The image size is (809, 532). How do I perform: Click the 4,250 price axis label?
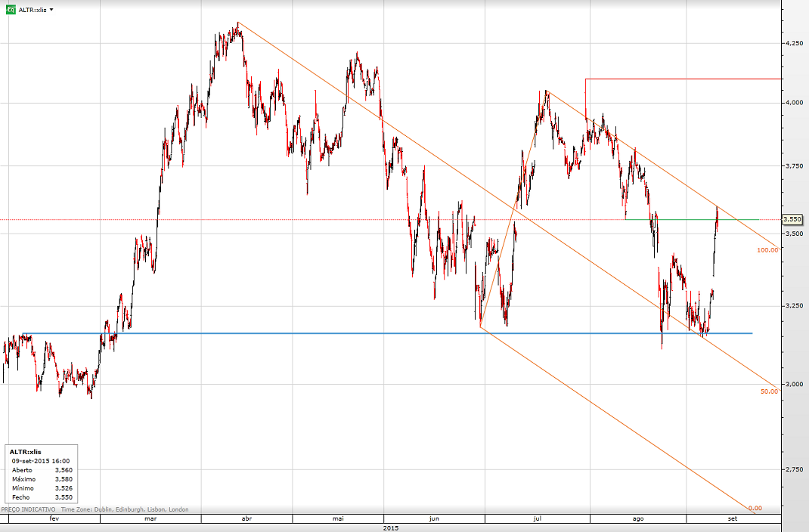click(x=794, y=43)
